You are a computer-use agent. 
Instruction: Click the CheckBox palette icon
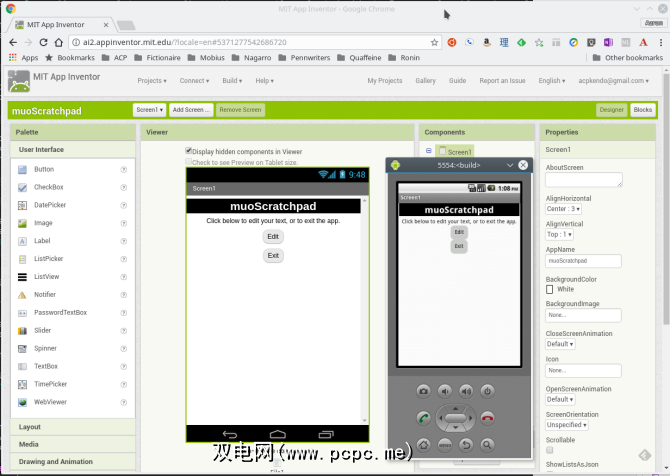click(x=22, y=188)
